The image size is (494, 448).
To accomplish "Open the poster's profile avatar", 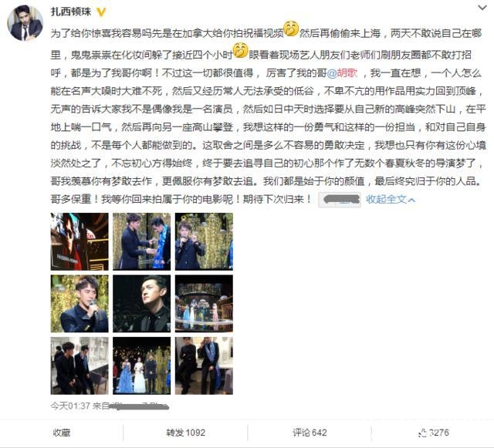I will (25, 24).
